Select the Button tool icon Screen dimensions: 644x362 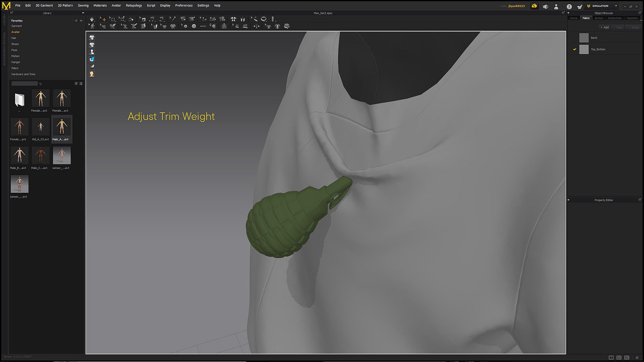click(194, 26)
